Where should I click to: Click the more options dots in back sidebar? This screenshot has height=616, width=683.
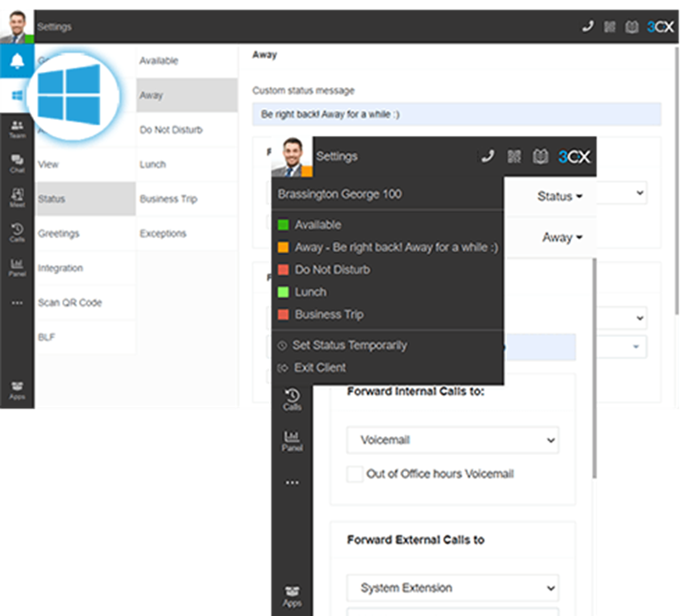pos(17,302)
